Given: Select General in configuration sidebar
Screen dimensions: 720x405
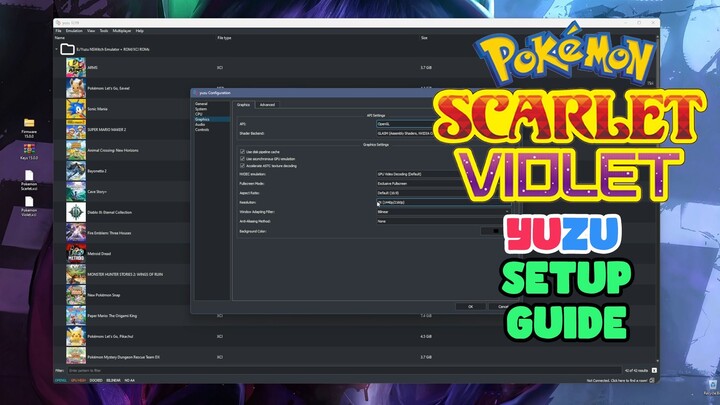Looking at the screenshot, I should pos(201,104).
